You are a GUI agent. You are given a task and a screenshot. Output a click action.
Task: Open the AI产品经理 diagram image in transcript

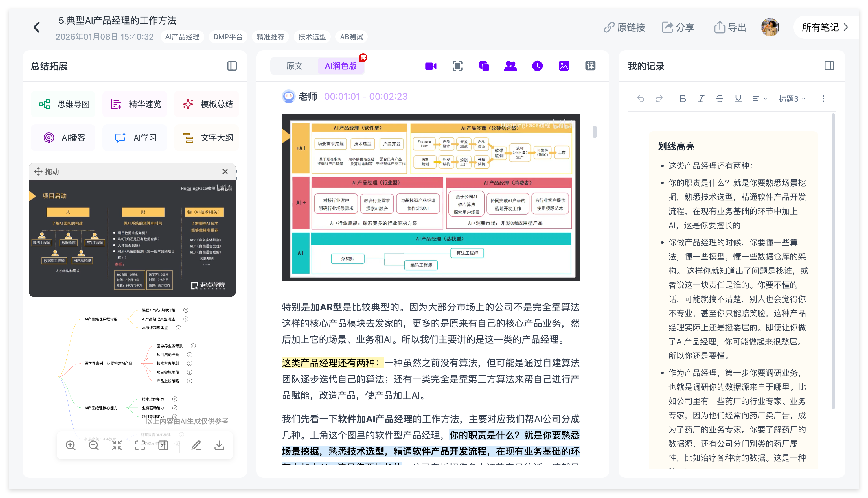click(431, 197)
